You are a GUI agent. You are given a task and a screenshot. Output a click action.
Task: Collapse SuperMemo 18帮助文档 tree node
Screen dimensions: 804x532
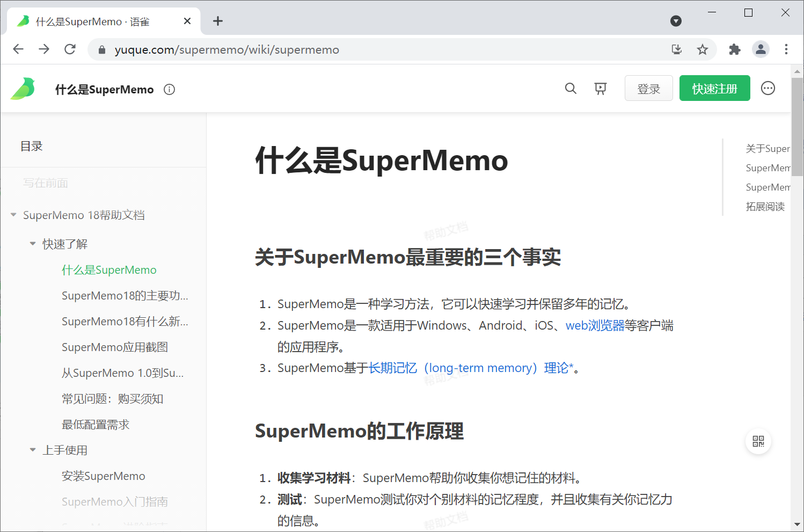tap(13, 215)
